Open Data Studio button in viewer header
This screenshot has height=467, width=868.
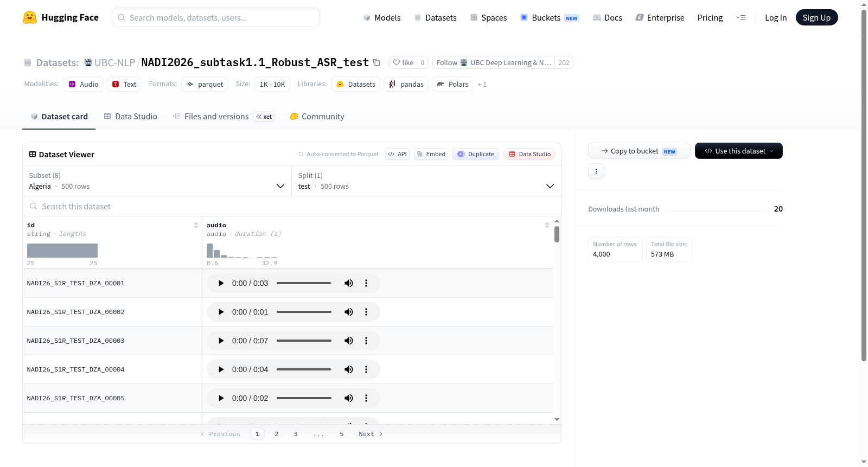529,154
